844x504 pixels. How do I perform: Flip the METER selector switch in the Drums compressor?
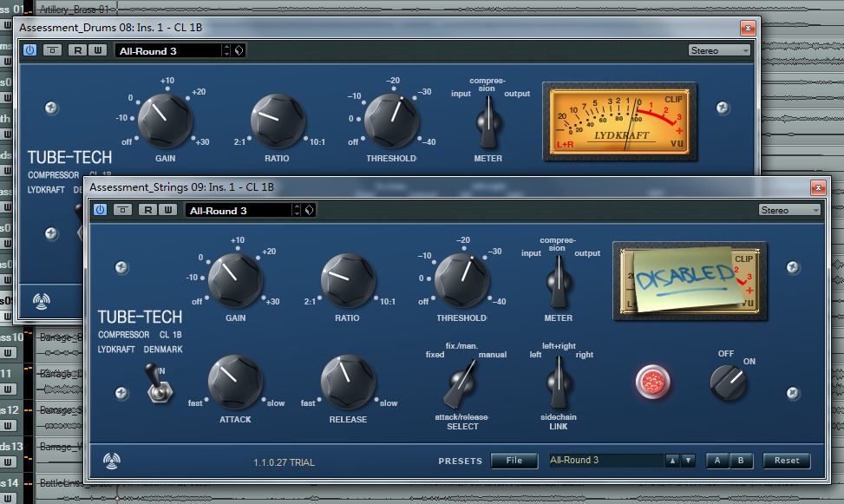pos(488,122)
